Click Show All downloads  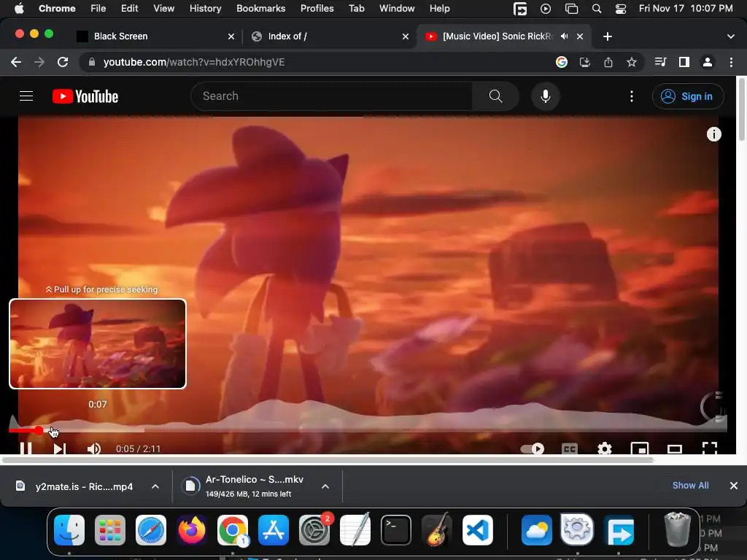pyautogui.click(x=690, y=486)
